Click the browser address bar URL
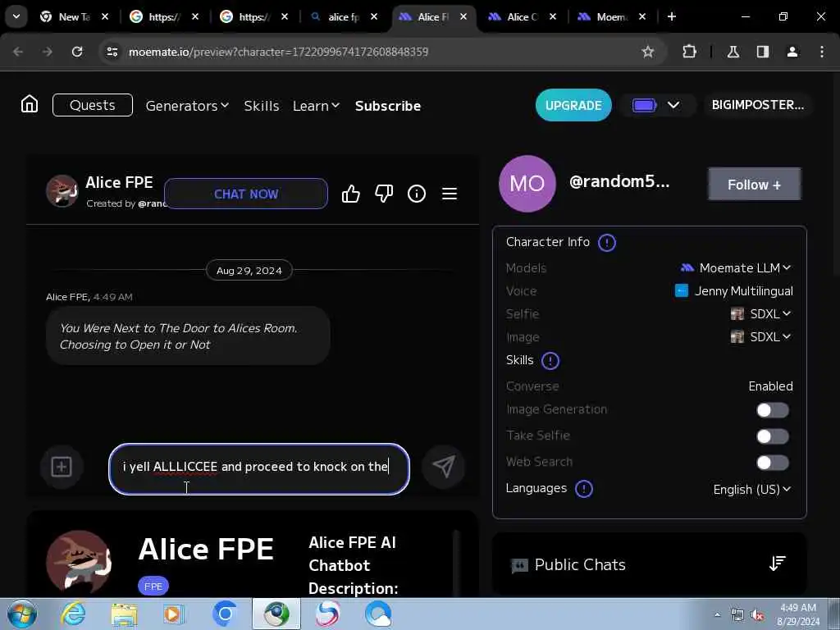Screen dimensions: 840x630 (279, 52)
